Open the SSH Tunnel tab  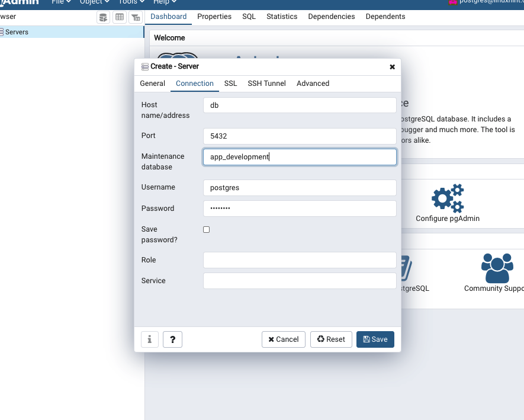coord(266,84)
